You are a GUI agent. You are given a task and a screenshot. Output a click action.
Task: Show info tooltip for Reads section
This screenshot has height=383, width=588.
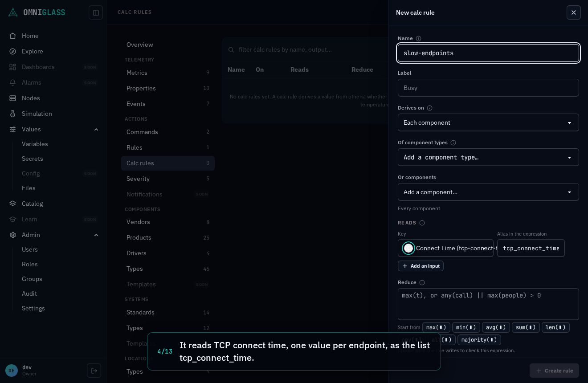coord(422,223)
